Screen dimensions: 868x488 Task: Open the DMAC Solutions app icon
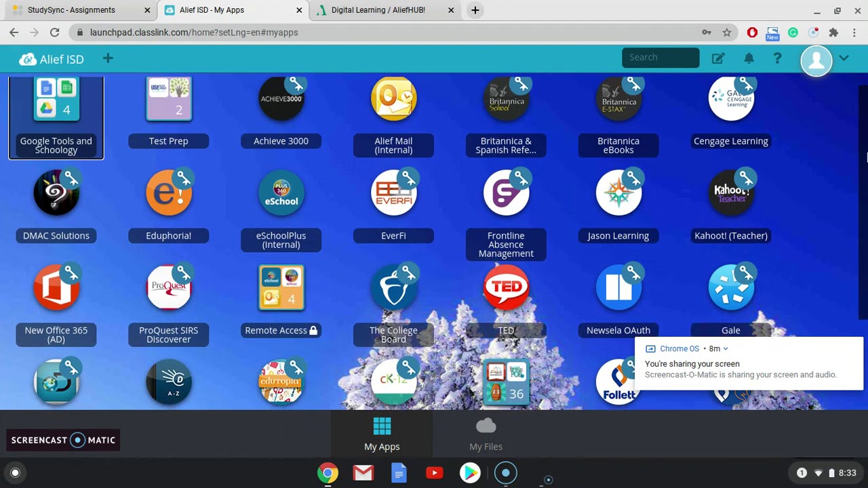56,193
